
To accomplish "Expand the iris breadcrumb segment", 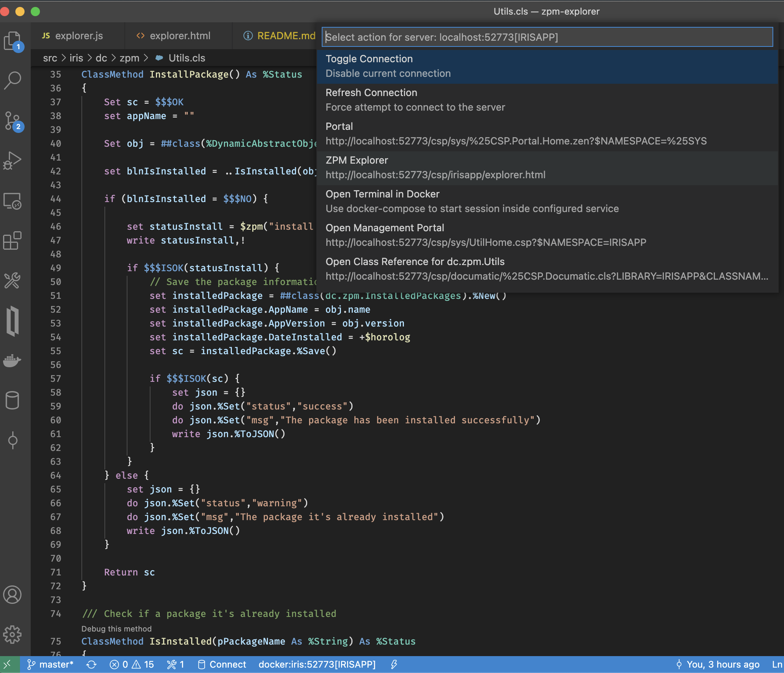I will tap(76, 58).
